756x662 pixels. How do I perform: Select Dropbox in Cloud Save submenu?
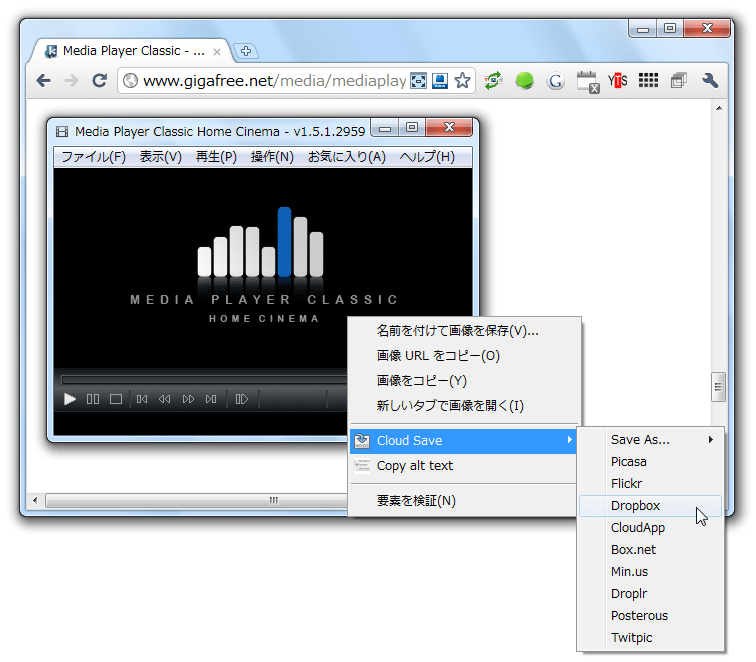(x=650, y=506)
